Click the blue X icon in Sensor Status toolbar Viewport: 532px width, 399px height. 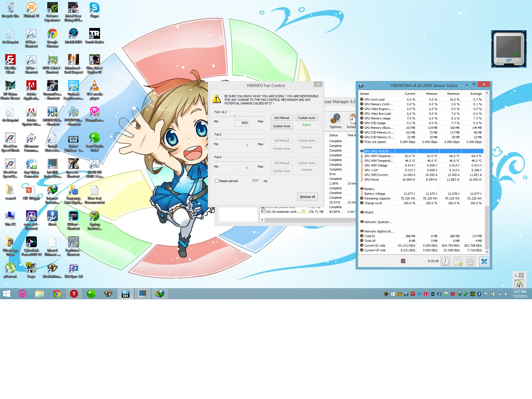coord(484,261)
